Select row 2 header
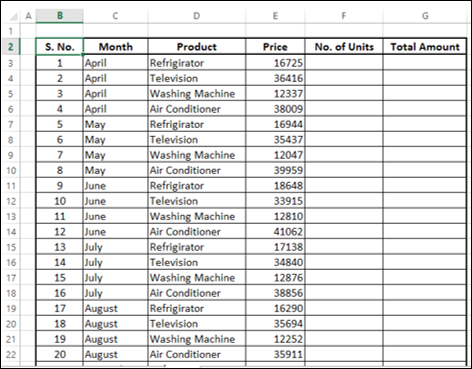 pos(10,47)
